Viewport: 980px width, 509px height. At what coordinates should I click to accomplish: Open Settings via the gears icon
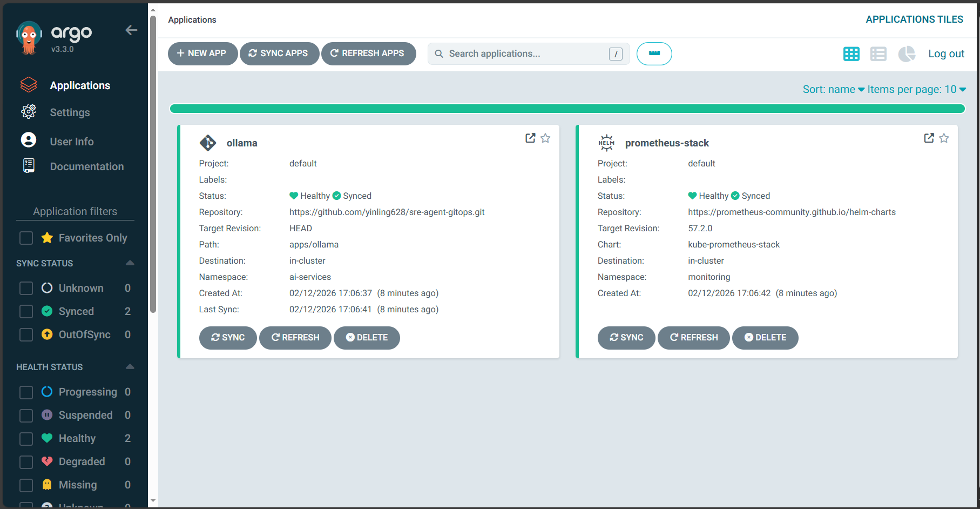point(29,112)
